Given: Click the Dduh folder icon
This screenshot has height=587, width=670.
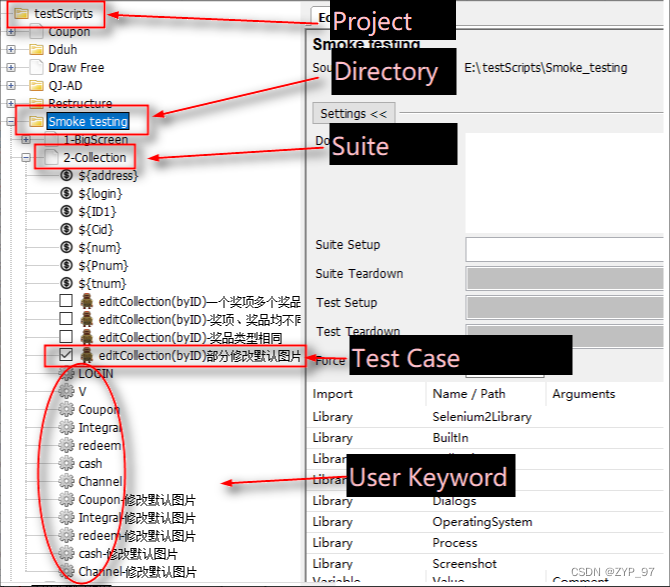Looking at the screenshot, I should click(x=36, y=50).
